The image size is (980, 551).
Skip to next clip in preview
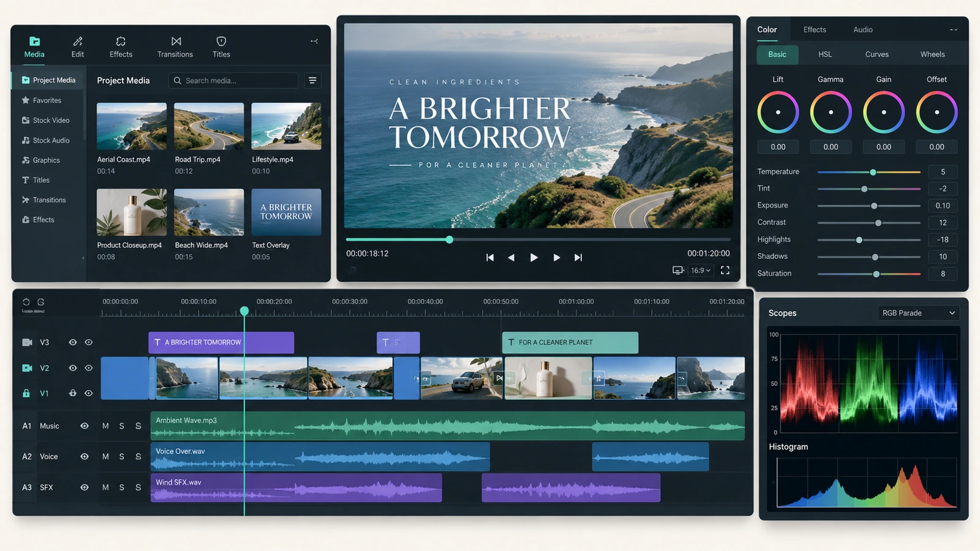coord(578,258)
